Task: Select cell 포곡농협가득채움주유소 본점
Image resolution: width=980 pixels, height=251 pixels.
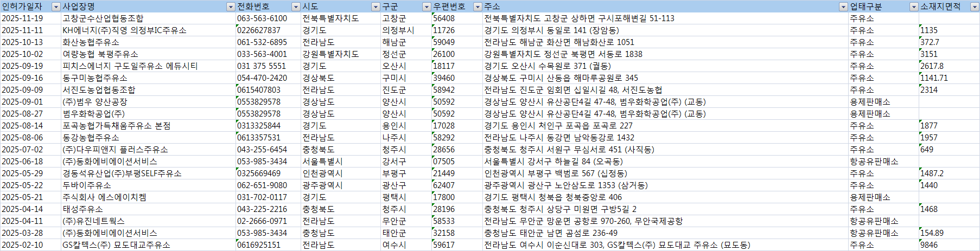Action: click(148, 126)
